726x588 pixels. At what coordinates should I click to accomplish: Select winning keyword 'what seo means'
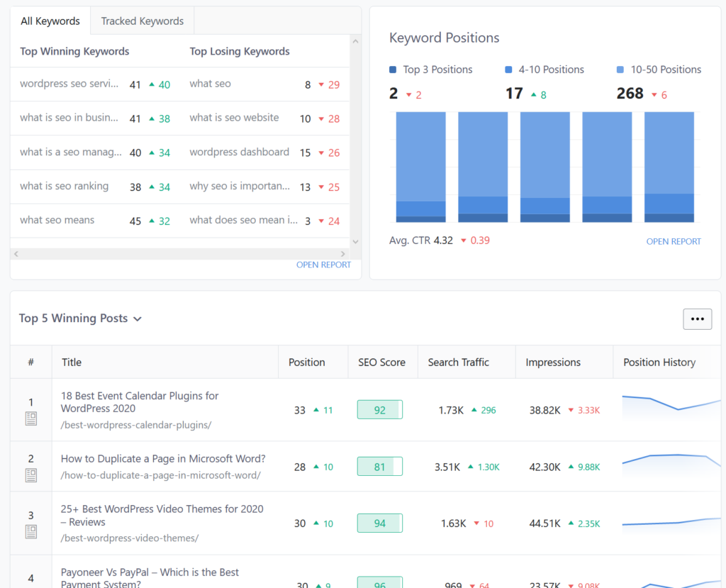click(x=57, y=220)
